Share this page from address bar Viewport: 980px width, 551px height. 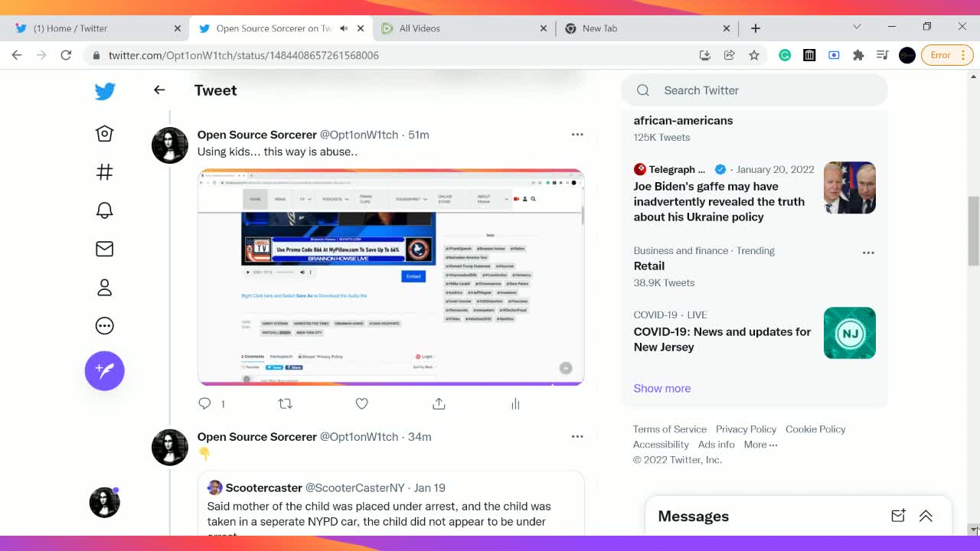(729, 55)
